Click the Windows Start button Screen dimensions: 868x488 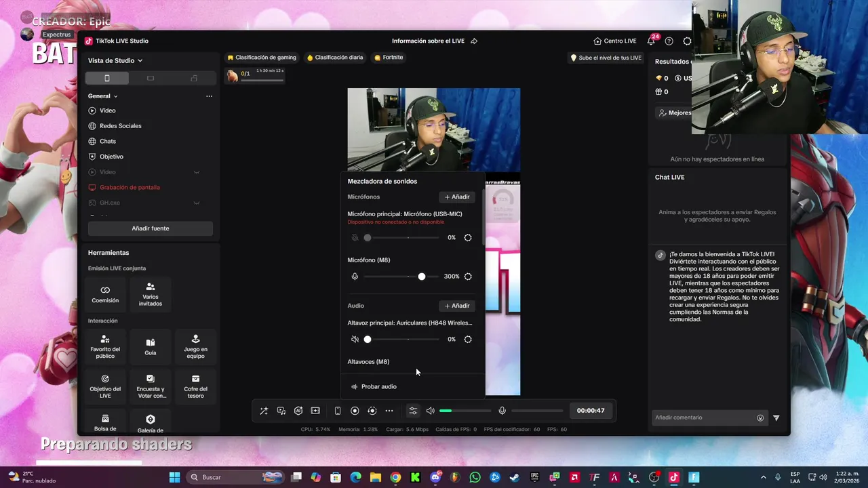pyautogui.click(x=174, y=477)
